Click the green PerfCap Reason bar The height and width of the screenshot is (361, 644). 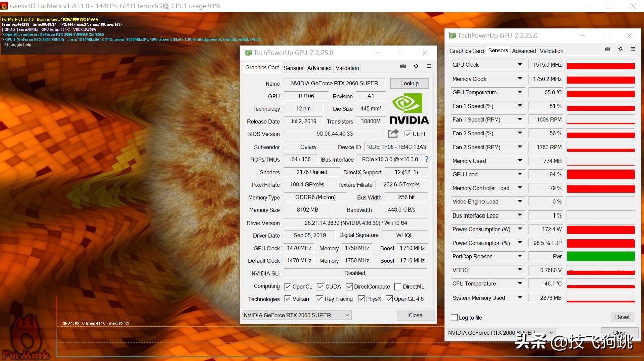[600, 256]
